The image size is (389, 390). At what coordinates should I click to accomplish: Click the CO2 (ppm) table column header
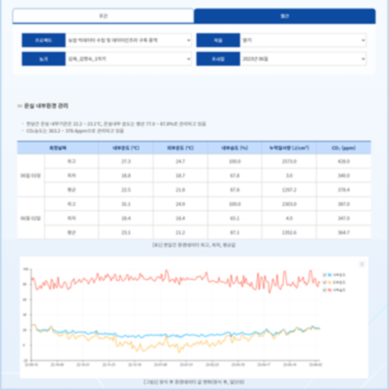coord(344,148)
